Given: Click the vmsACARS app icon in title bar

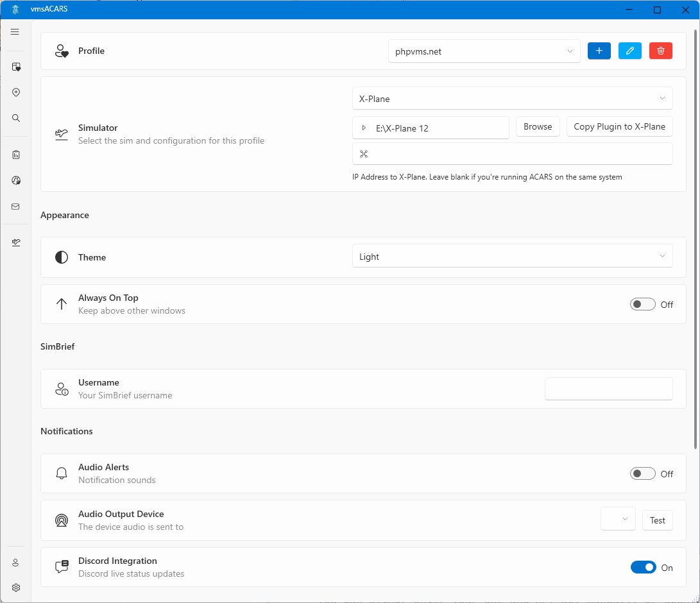Looking at the screenshot, I should point(15,10).
